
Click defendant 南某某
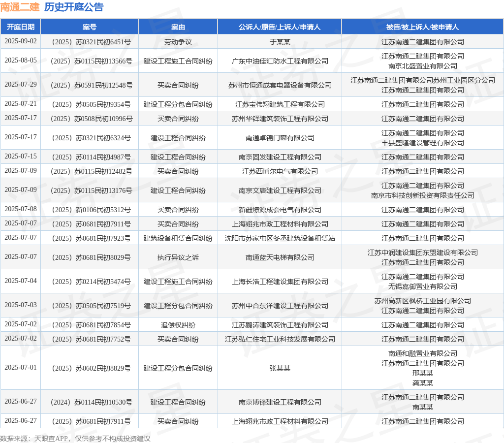point(423,407)
